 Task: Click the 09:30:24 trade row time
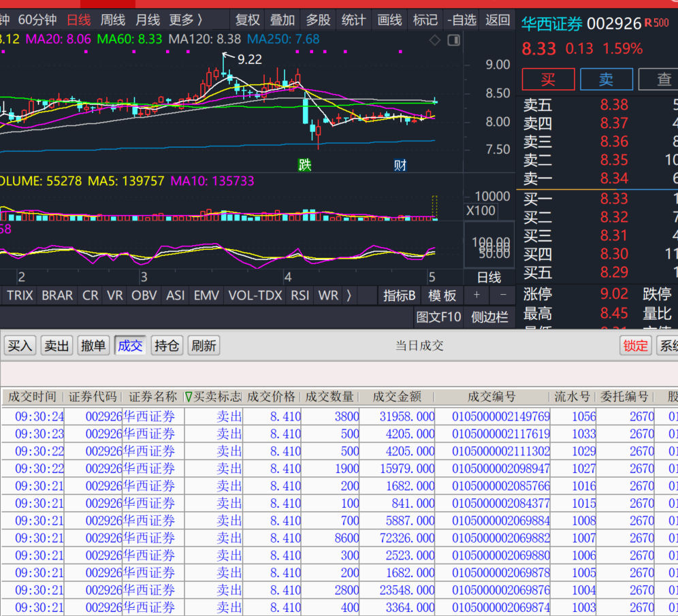pos(39,417)
